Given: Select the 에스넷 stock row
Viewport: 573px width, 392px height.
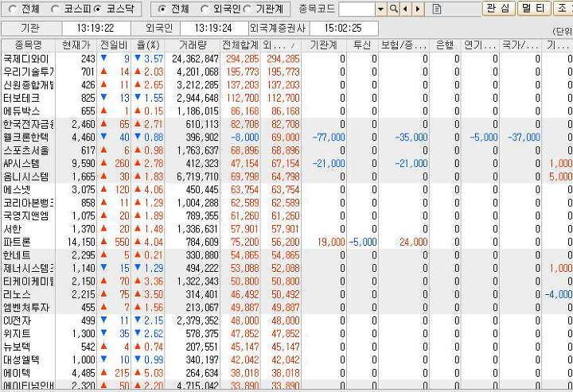Looking at the screenshot, I should (286, 190).
